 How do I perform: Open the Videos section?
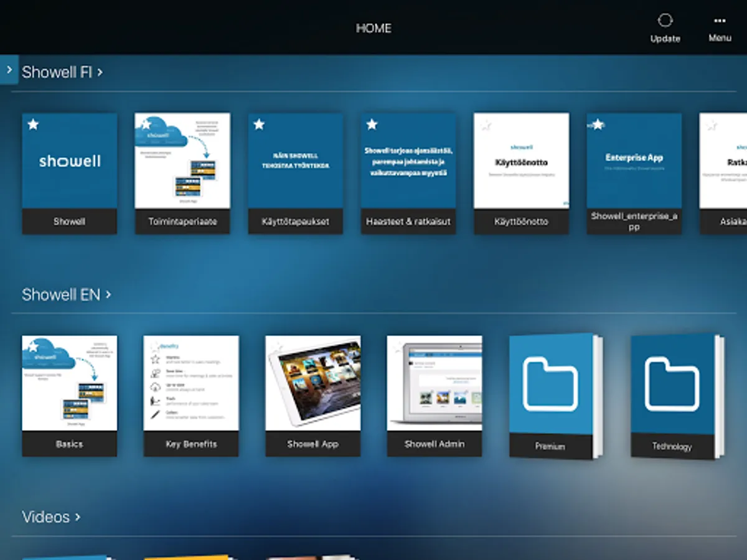click(51, 517)
